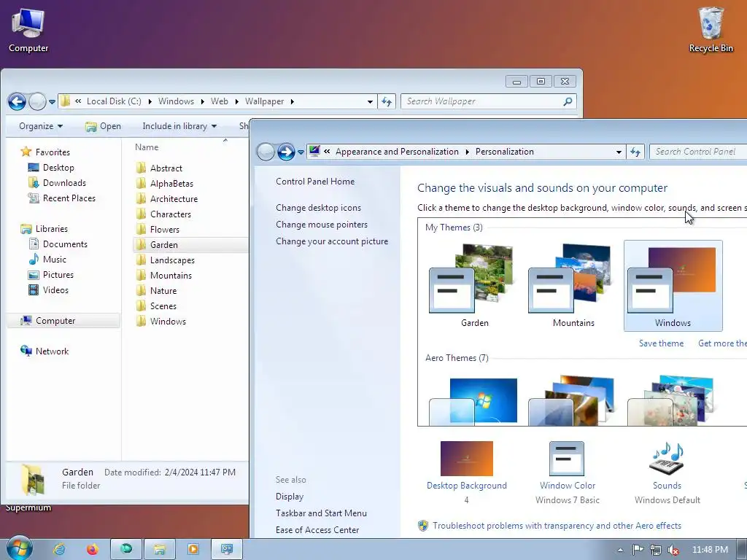747x560 pixels.
Task: Expand the Personalization address bar dropdown
Action: [x=619, y=152]
